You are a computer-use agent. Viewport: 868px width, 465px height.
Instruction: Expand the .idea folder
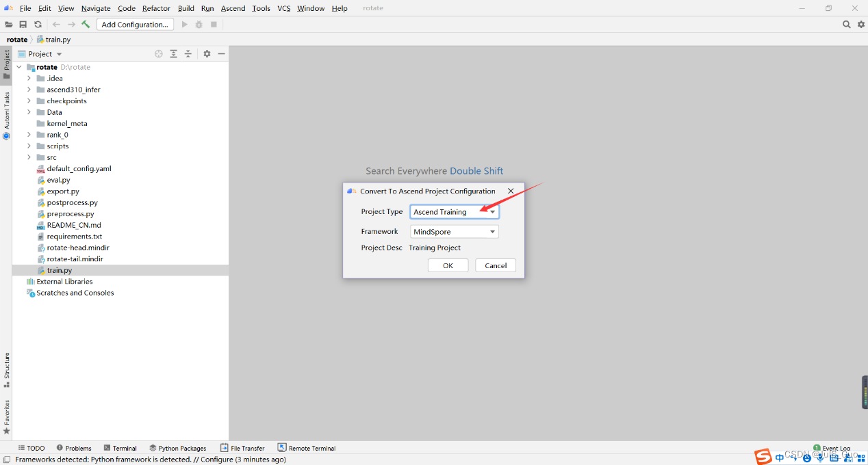[29, 79]
